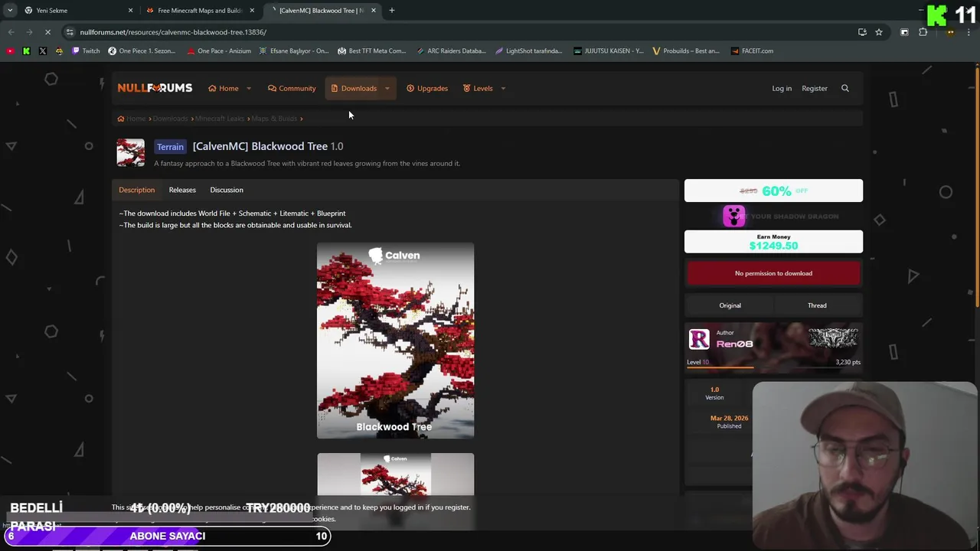This screenshot has width=980, height=551.
Task: Open the ARC Raiders Database bookmark
Action: point(452,51)
